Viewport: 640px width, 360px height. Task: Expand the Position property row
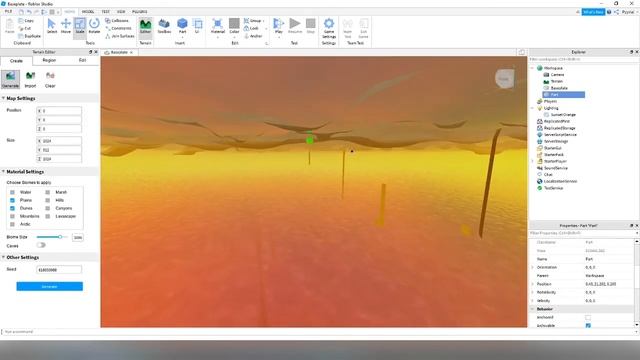coord(533,284)
